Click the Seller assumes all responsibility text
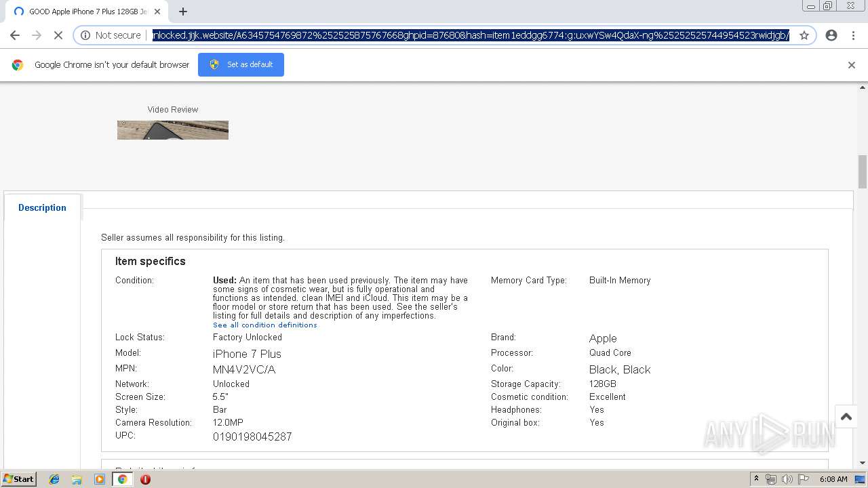 pyautogui.click(x=193, y=238)
